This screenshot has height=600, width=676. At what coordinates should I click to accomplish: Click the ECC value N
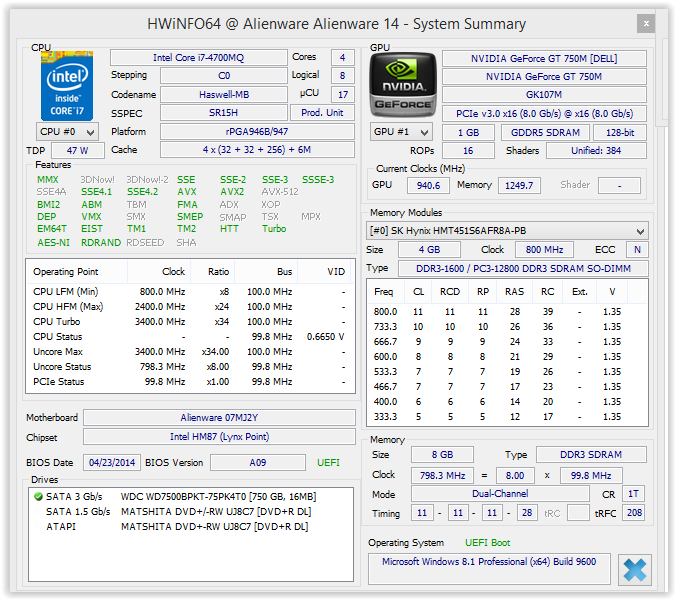637,250
